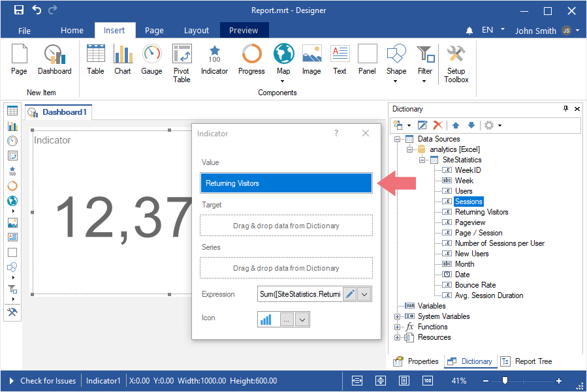The height and width of the screenshot is (392, 587).
Task: Click the red delete icon in Dictionary
Action: 438,125
